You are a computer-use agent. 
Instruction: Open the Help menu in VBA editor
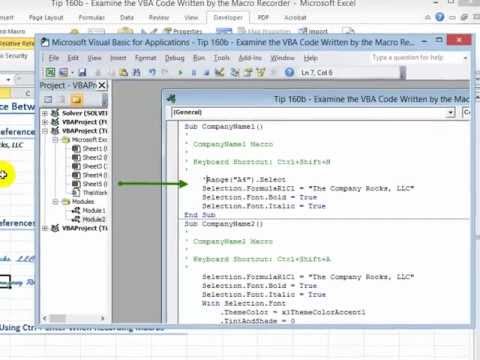pos(310,58)
